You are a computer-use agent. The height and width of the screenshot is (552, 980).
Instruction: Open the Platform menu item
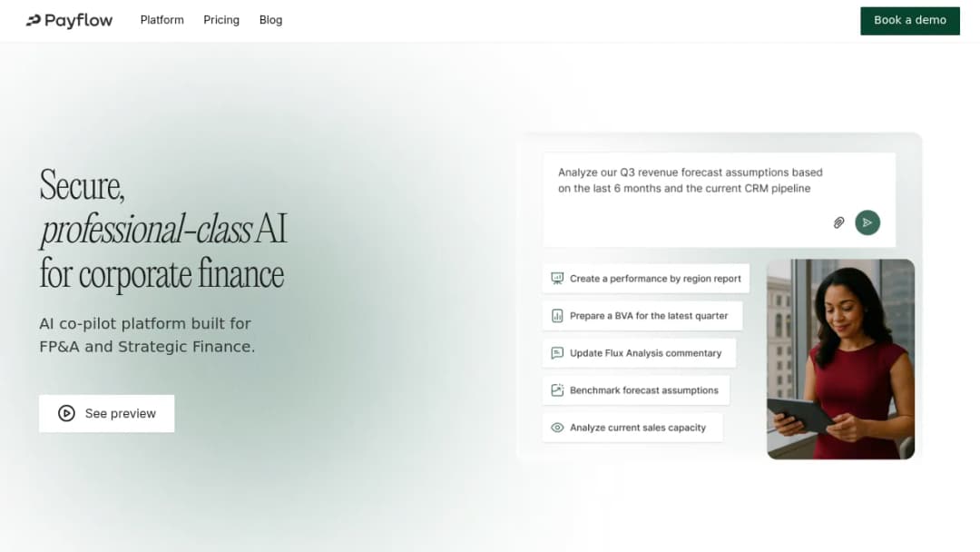[162, 20]
